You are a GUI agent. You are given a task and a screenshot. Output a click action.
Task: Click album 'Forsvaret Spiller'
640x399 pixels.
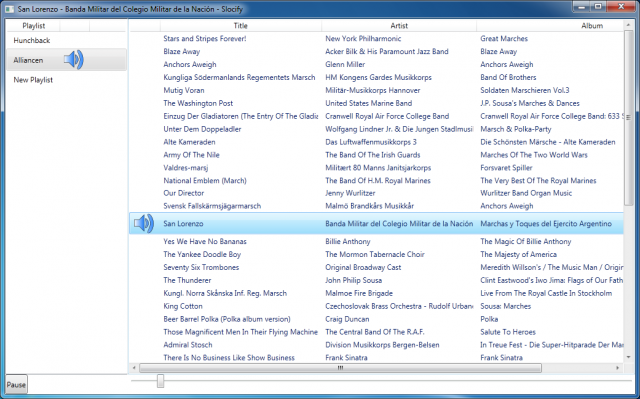pos(507,168)
